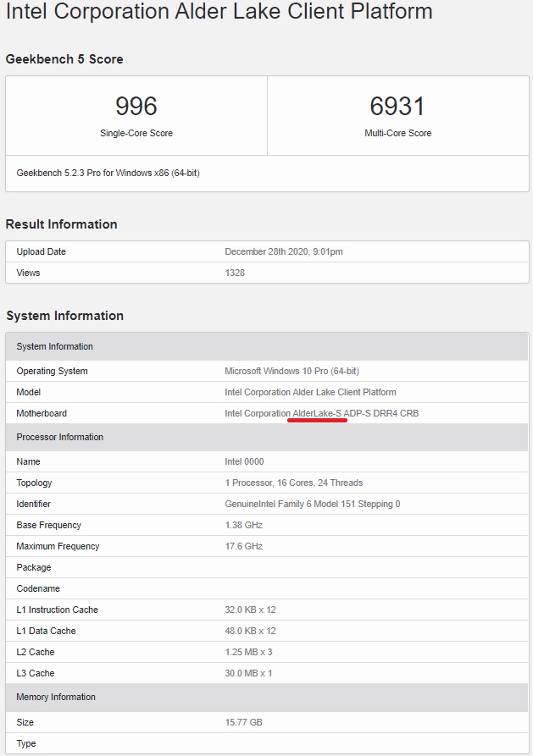Viewport: 533px width, 756px height.
Task: Click the Views label
Action: point(28,273)
